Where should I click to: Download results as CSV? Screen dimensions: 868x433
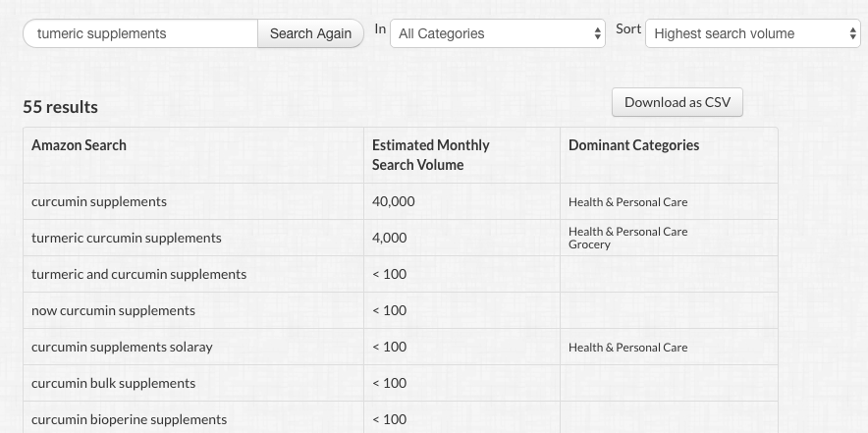(677, 102)
